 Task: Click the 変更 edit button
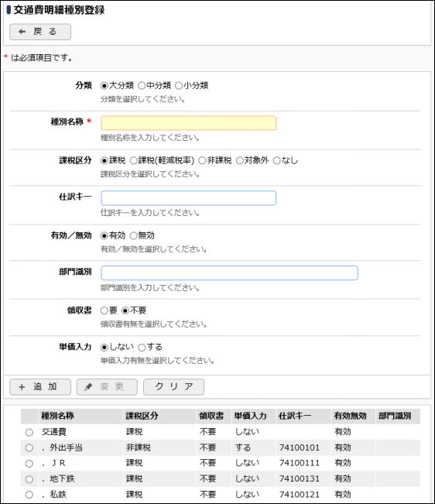point(107,386)
